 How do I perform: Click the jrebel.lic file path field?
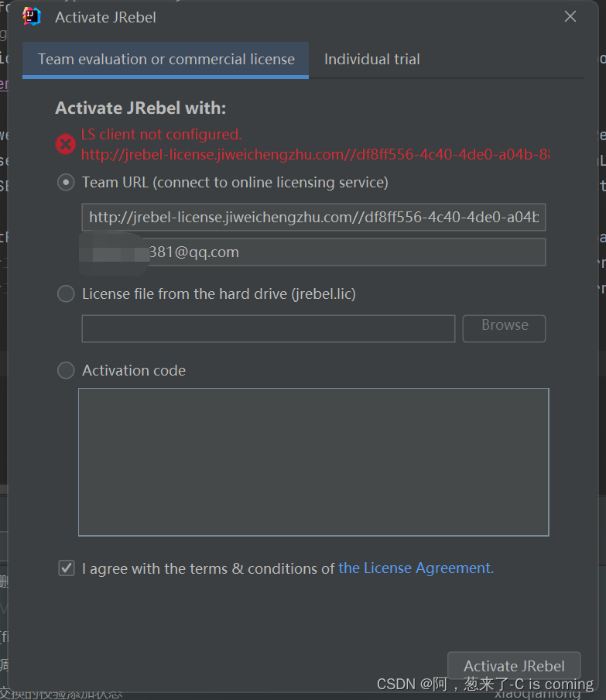point(269,328)
